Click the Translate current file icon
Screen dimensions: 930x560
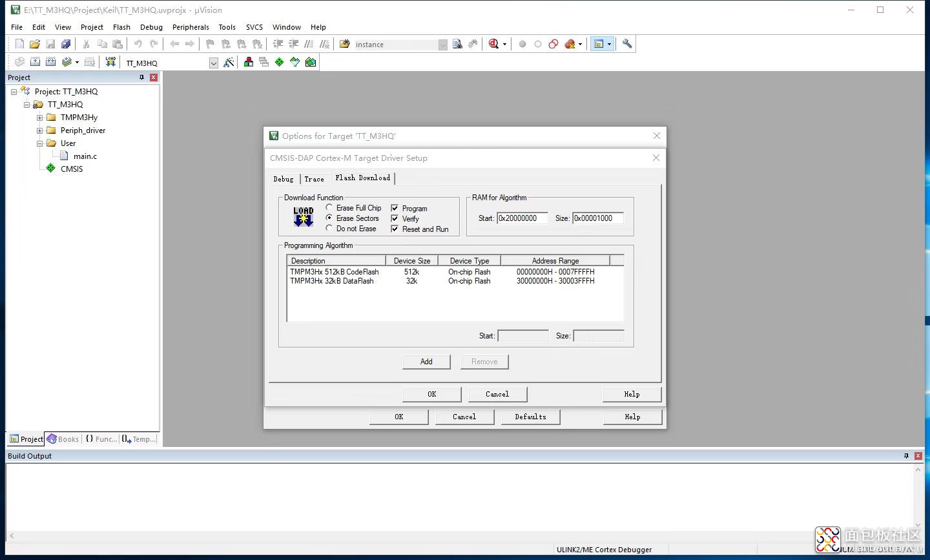coord(19,62)
